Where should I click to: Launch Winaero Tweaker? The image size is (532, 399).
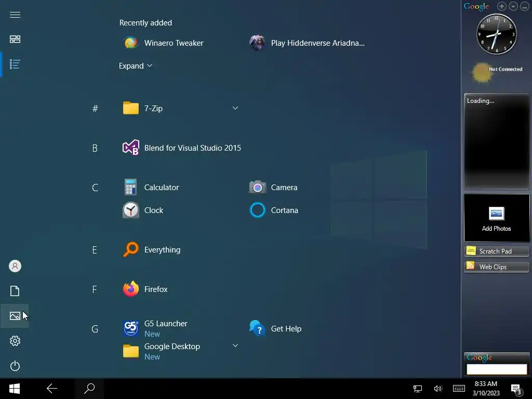click(163, 43)
